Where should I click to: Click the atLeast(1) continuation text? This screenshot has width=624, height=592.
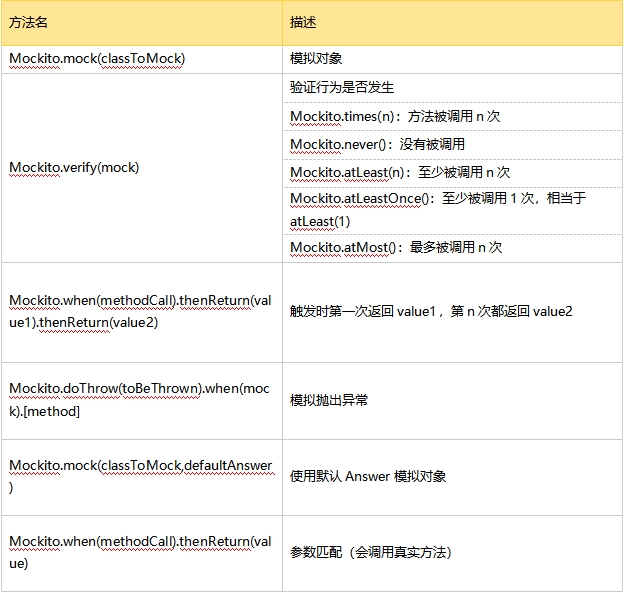(x=320, y=222)
